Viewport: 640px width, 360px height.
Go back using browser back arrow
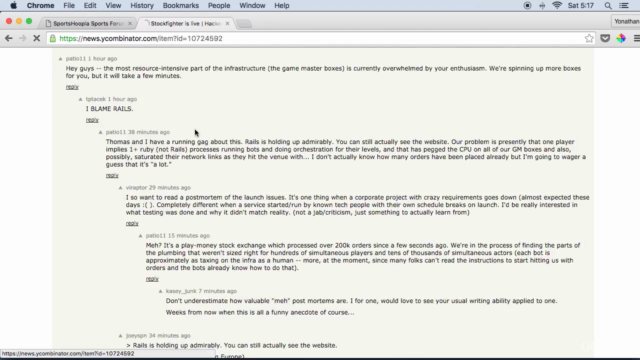click(x=9, y=38)
